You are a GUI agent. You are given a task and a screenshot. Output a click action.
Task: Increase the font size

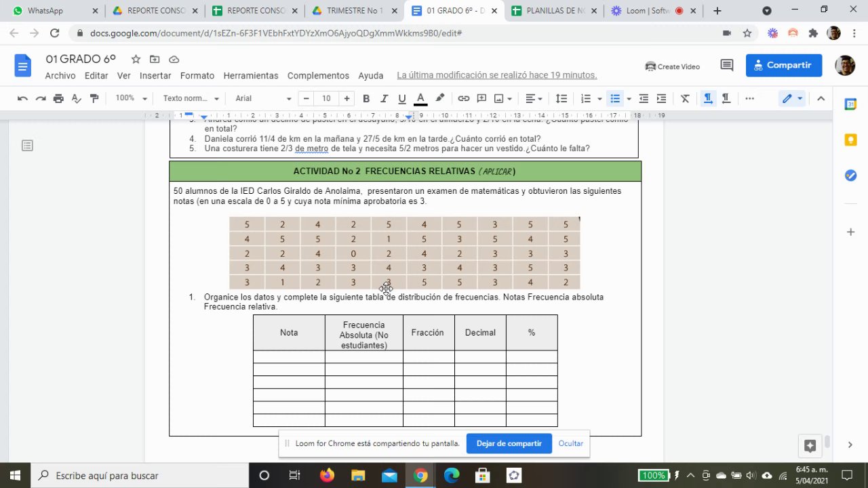(x=347, y=98)
